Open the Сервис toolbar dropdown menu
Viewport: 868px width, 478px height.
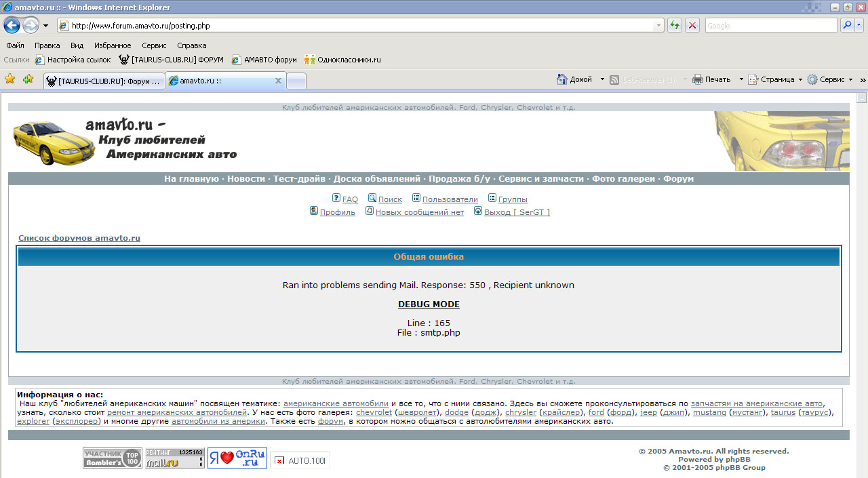831,79
